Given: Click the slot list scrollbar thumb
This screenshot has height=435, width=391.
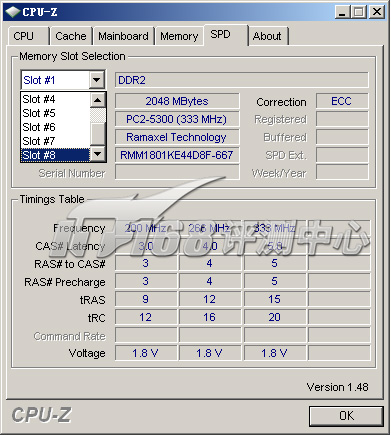Looking at the screenshot, I should (98, 134).
